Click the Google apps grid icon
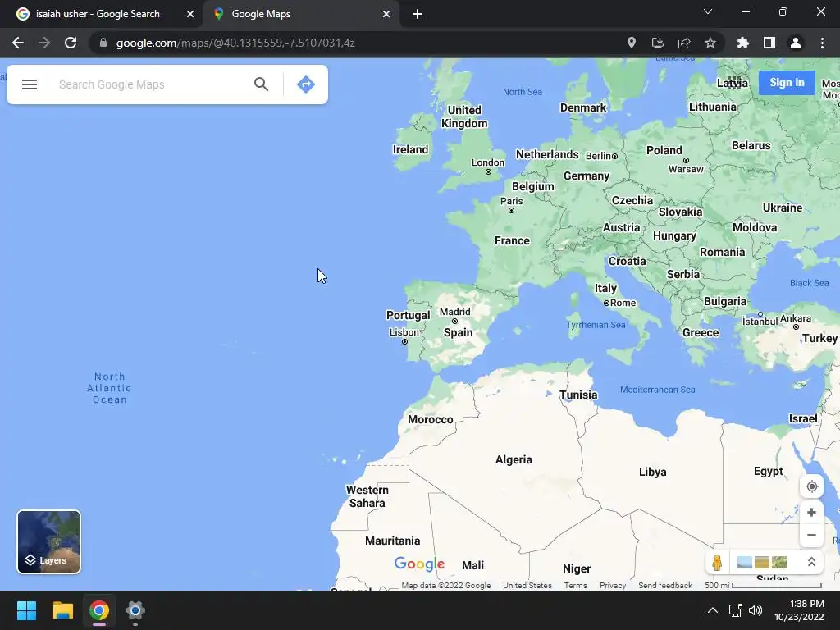Viewport: 840px width, 630px height. pyautogui.click(x=733, y=83)
